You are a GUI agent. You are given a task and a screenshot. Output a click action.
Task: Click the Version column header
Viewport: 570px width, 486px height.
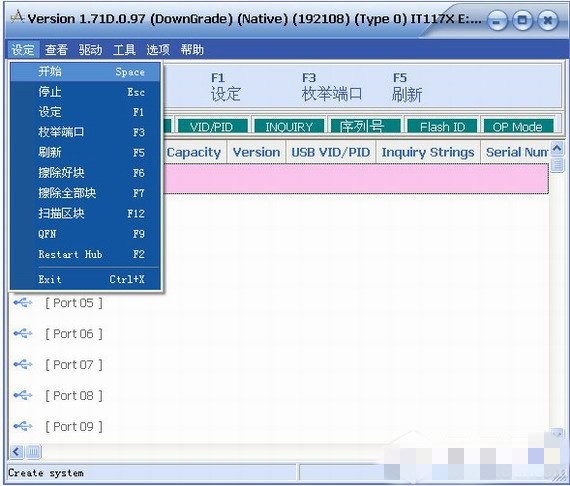point(256,152)
